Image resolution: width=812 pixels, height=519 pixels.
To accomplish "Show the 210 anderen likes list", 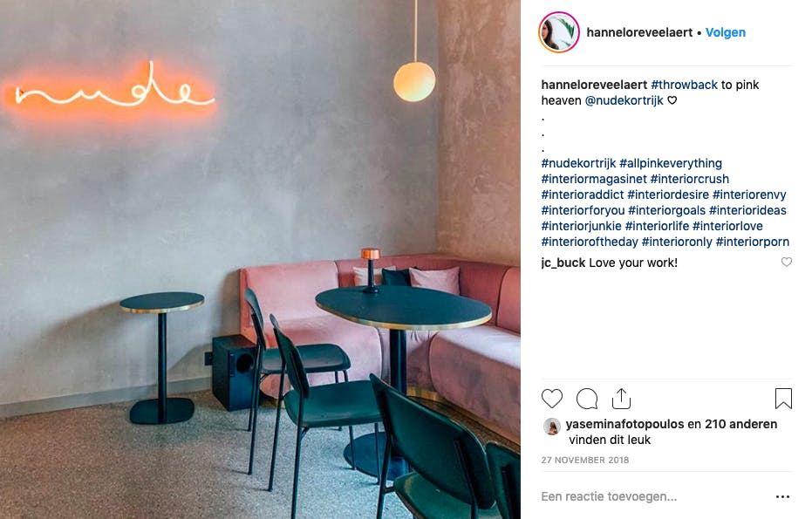I will [740, 424].
